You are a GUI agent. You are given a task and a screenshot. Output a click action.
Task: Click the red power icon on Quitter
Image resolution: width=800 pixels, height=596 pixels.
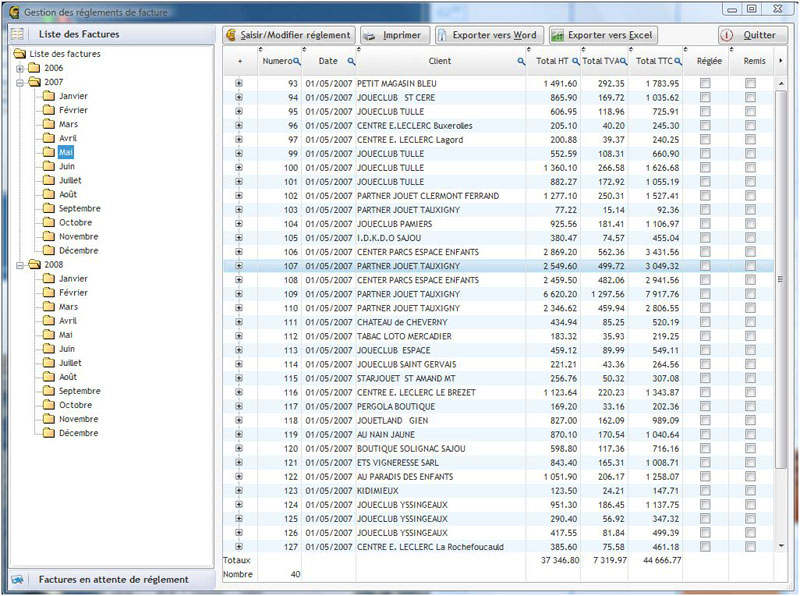click(727, 35)
